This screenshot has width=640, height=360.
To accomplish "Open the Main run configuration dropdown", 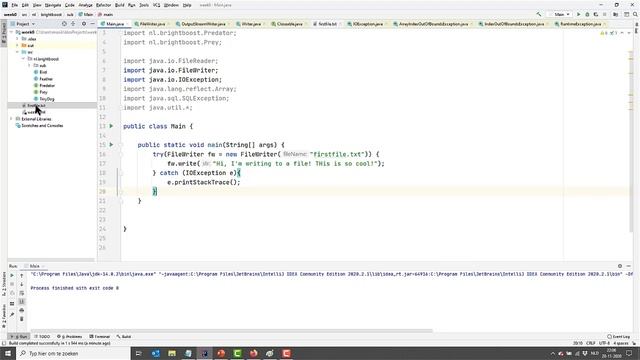I will [560, 14].
